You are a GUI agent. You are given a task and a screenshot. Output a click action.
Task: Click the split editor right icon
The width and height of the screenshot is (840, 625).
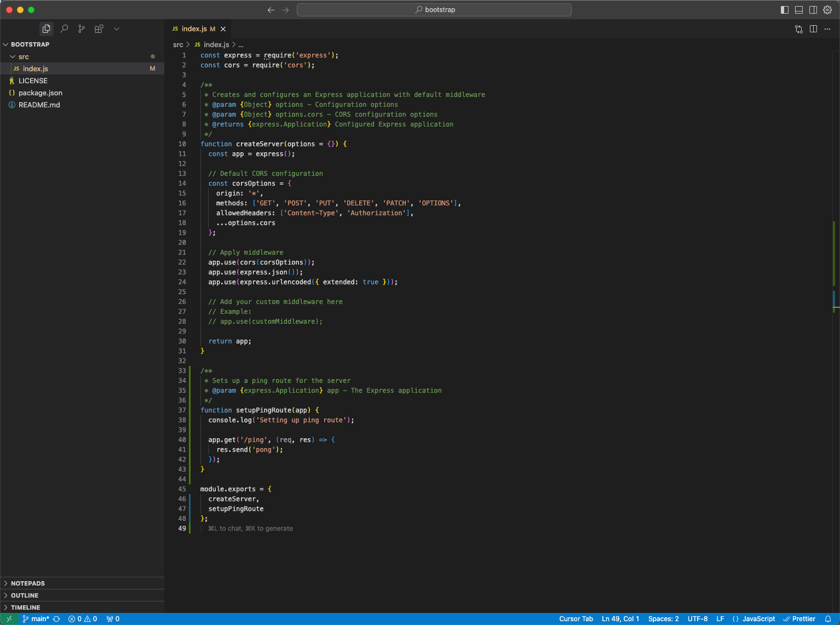pos(813,29)
